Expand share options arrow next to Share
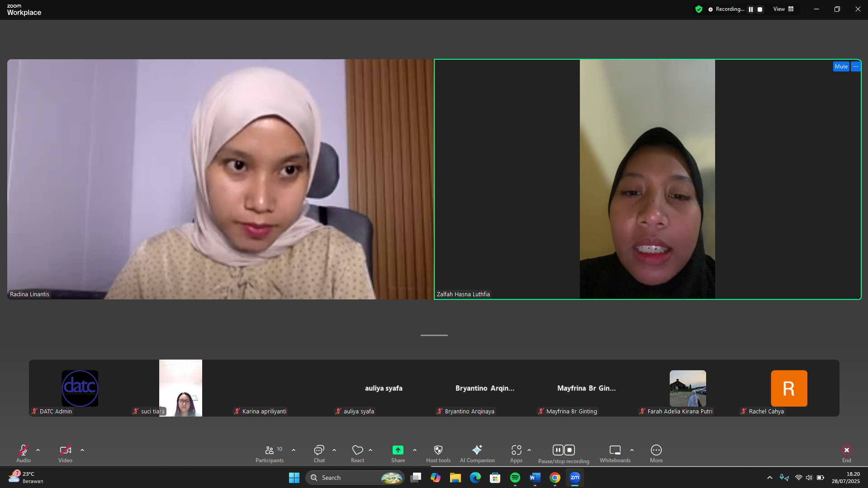This screenshot has height=488, width=868. click(415, 450)
